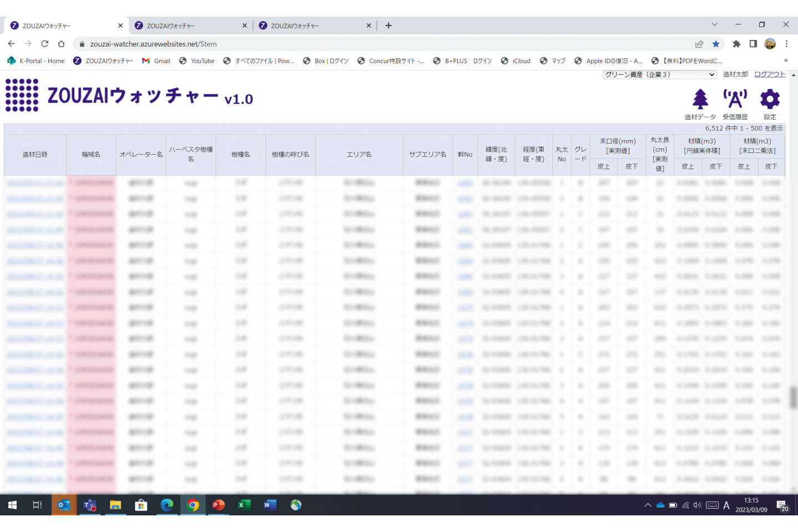
Task: Click the share page icon in address bar
Action: 699,44
